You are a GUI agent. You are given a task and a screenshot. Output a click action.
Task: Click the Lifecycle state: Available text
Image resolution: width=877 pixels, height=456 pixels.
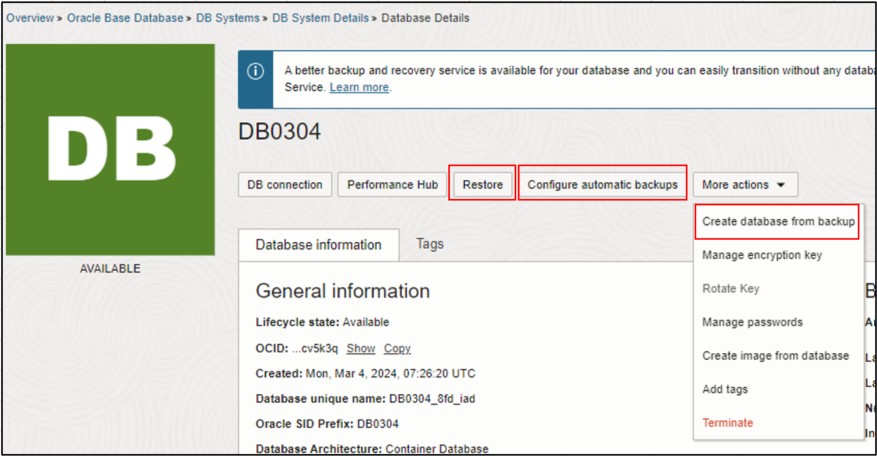pyautogui.click(x=323, y=322)
